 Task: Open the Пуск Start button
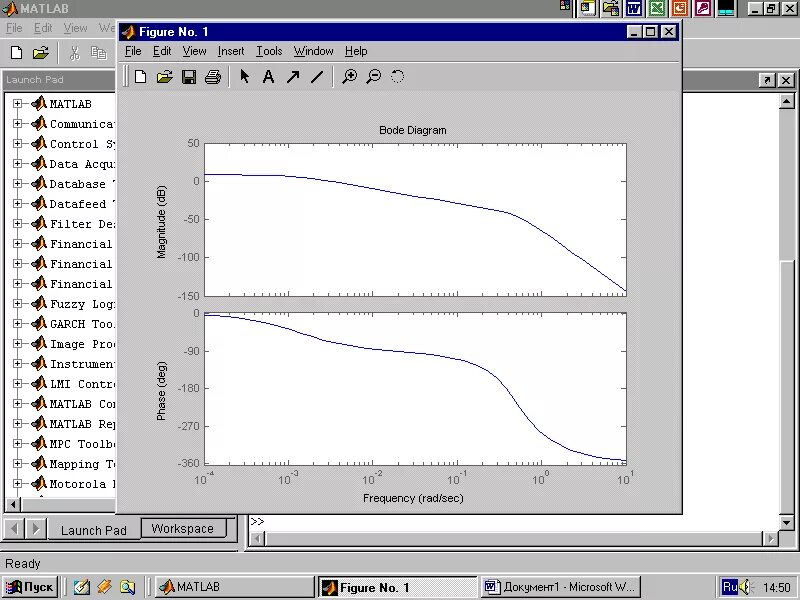click(x=30, y=587)
